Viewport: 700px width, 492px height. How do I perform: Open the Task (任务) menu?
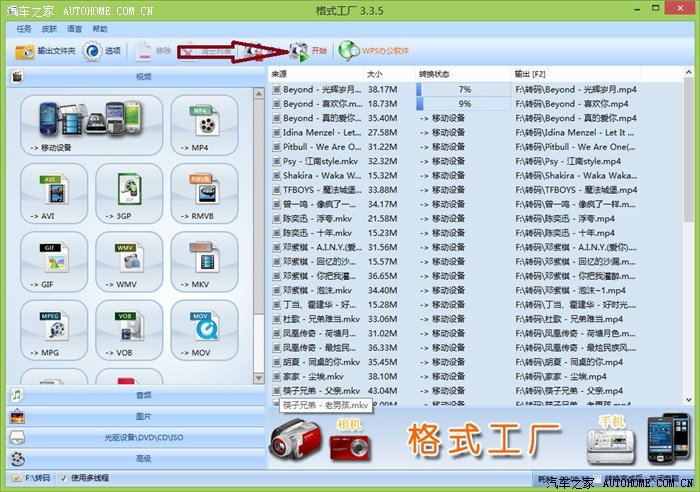click(x=24, y=29)
